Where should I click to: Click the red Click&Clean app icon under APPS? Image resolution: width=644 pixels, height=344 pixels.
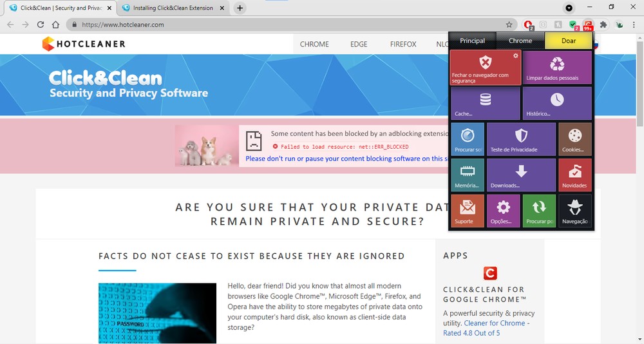pyautogui.click(x=490, y=273)
